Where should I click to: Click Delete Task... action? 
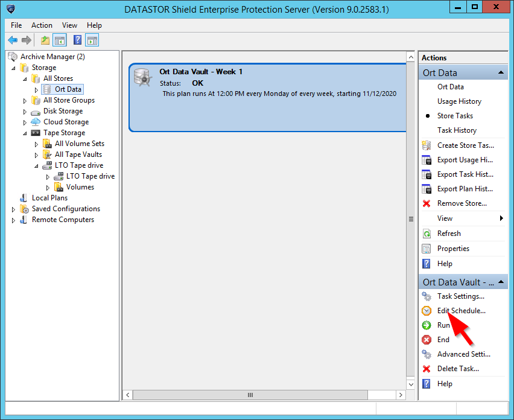pyautogui.click(x=458, y=369)
